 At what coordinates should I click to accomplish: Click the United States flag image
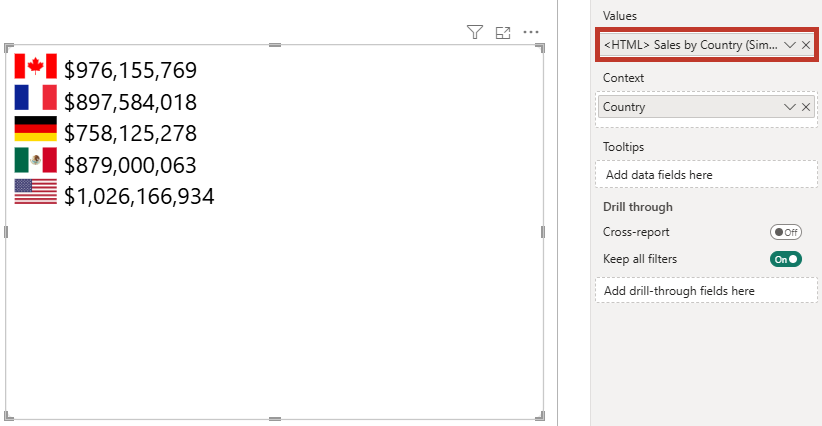point(36,191)
